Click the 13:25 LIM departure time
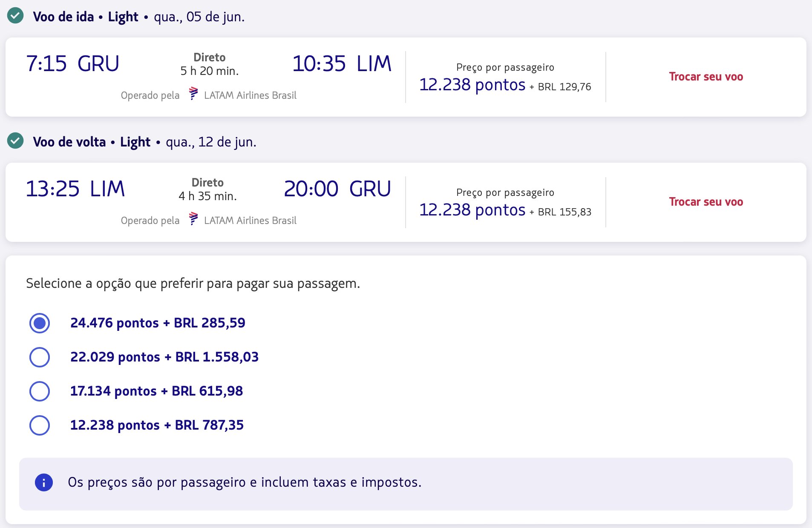Viewport: 812px width, 528px height. [75, 189]
